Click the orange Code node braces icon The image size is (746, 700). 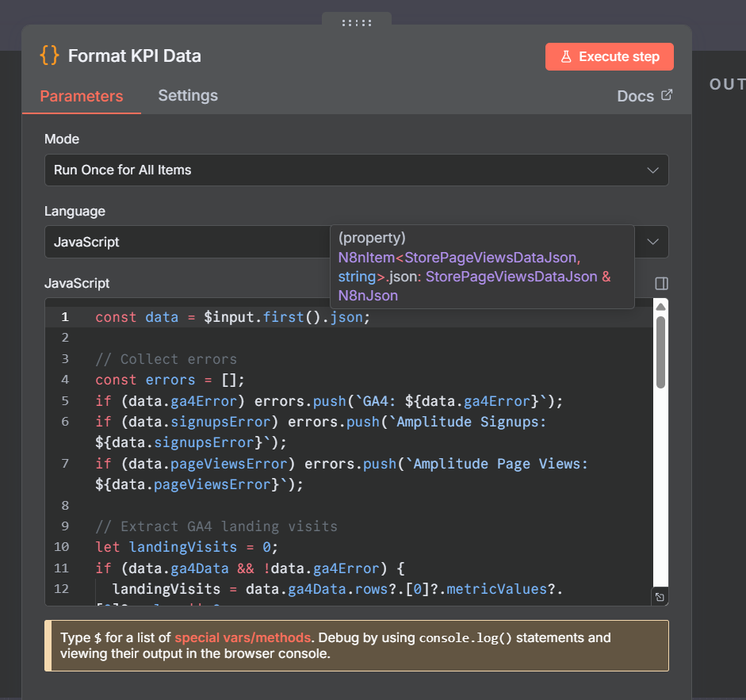point(50,55)
